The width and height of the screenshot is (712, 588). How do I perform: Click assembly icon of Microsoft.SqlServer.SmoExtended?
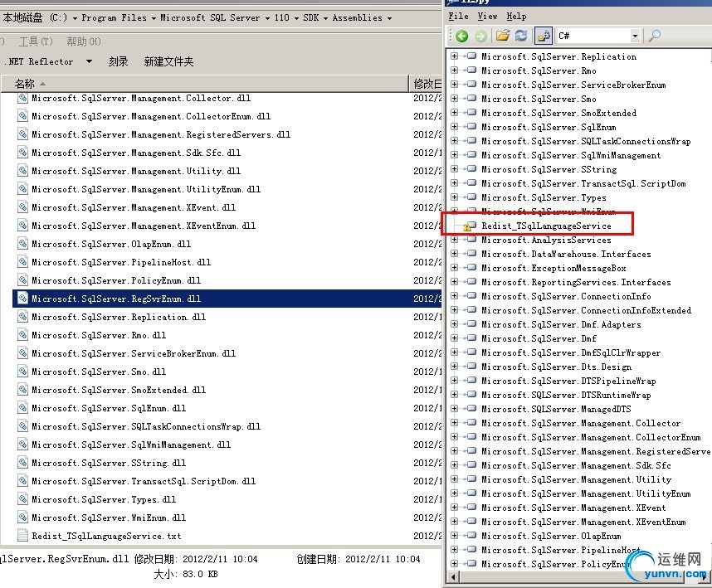[x=472, y=113]
